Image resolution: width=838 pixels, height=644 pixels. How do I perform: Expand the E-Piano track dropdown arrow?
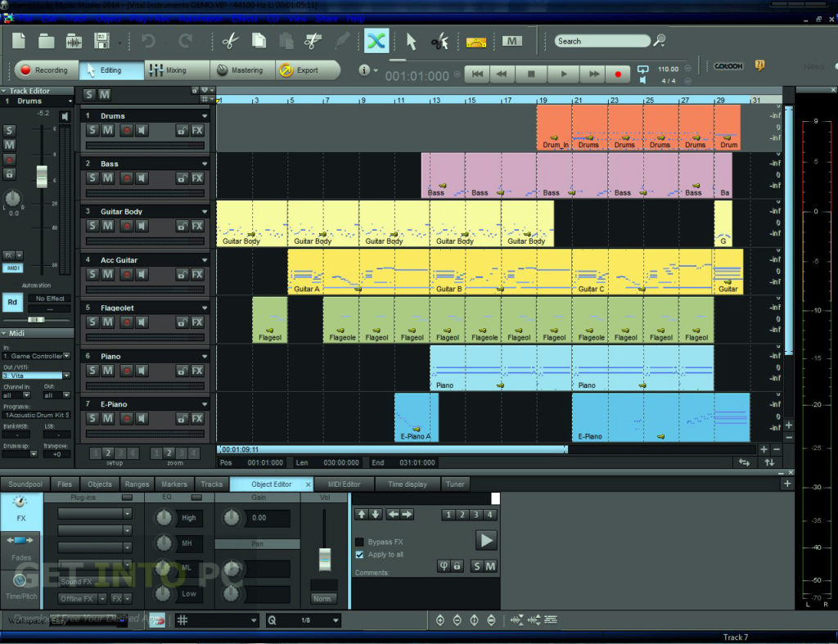pos(205,404)
